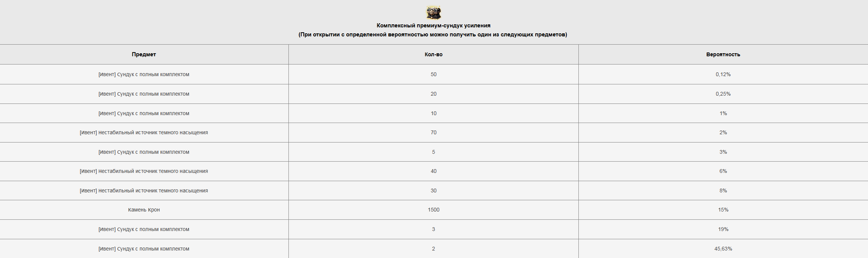The width and height of the screenshot is (868, 258).
Task: Click the 'Сундук с полным комплектом' item with quantity 50
Action: [144, 74]
